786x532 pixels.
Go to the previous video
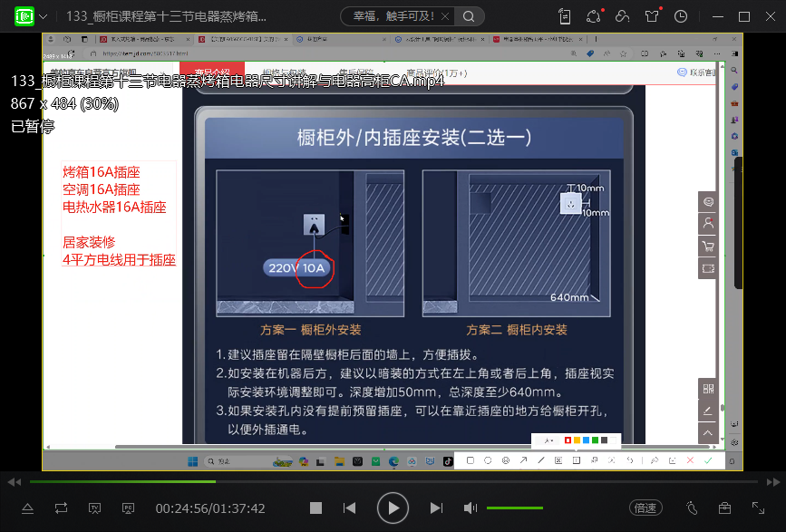coord(349,508)
